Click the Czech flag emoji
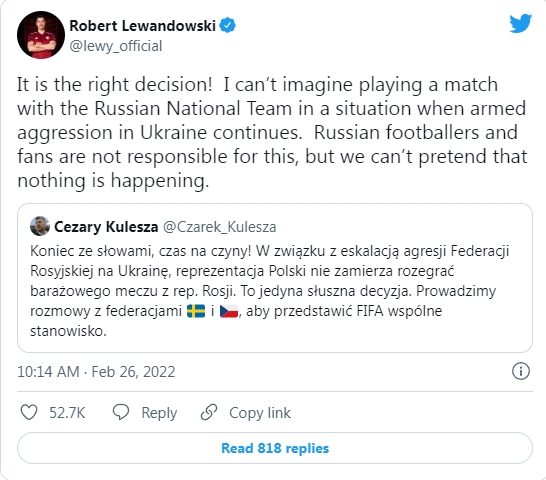 (x=229, y=311)
